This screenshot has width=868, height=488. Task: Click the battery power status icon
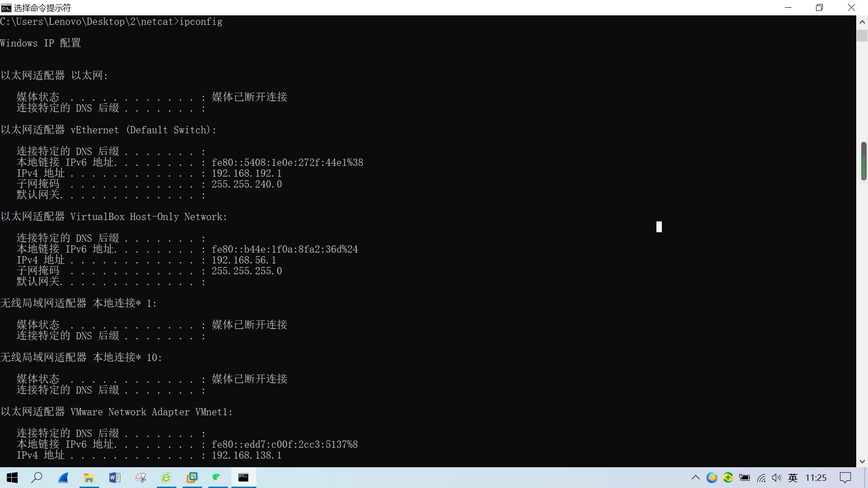pos(745,478)
